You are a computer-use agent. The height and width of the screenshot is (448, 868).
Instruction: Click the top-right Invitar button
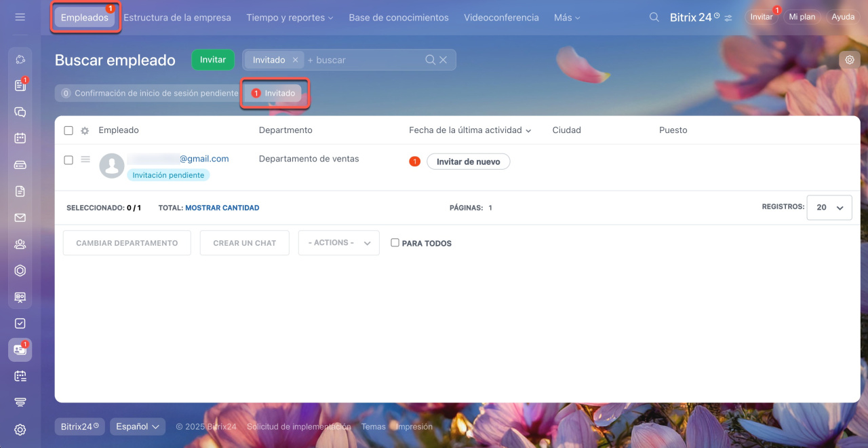pos(762,17)
